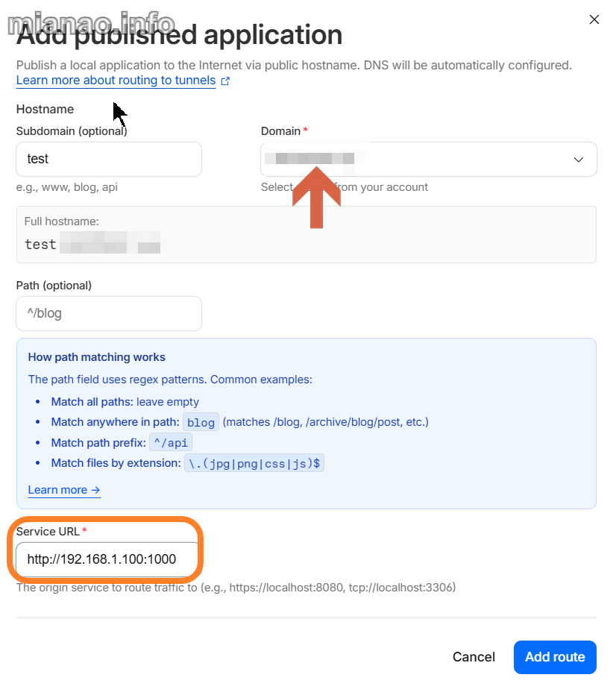Follow the Learn more arrow link
This screenshot has width=616, height=695.
point(64,490)
